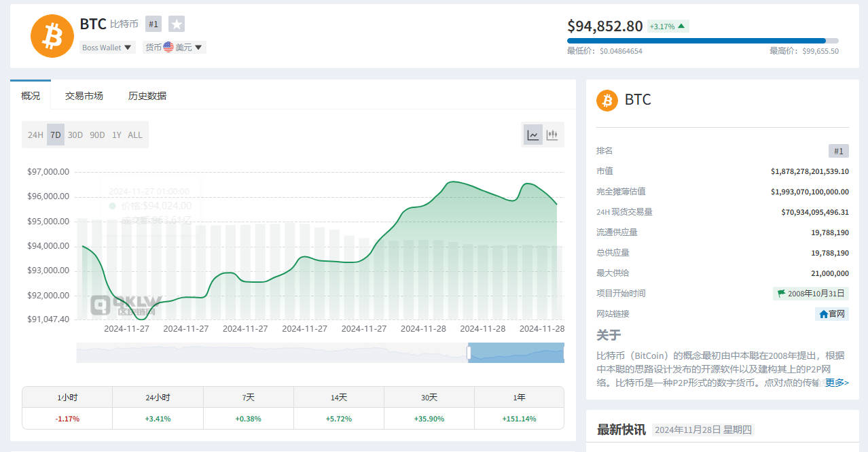Click the 市值 value $1,878,278,201,539.10
Screen dimensions: 868x452
[x=810, y=171]
